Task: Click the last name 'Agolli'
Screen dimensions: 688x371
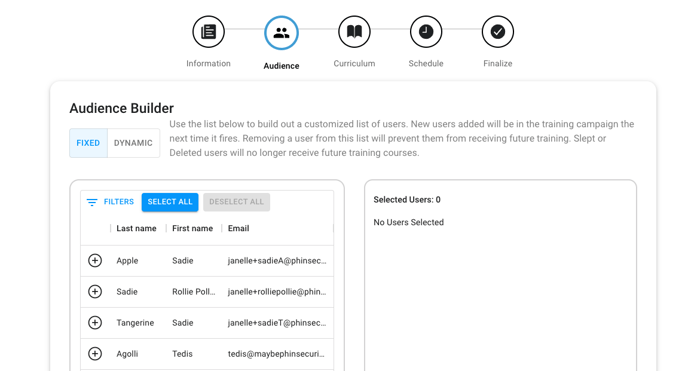Action: pos(127,354)
